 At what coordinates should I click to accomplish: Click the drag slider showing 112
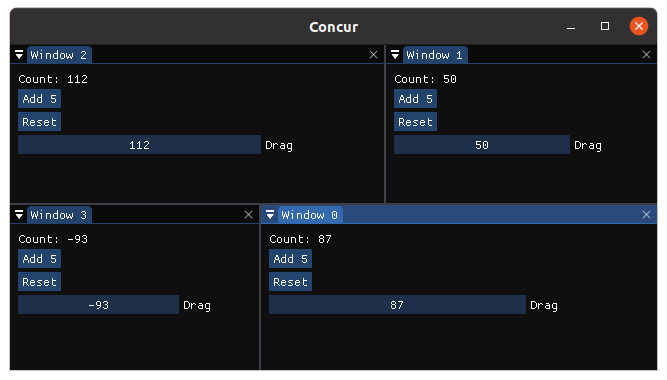140,145
